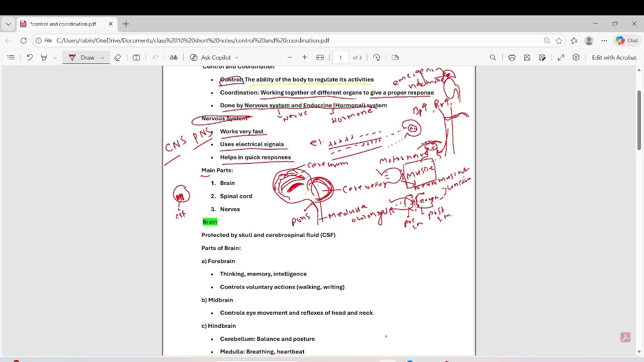644x362 pixels.
Task: Open Find in PDF search
Action: point(493,58)
